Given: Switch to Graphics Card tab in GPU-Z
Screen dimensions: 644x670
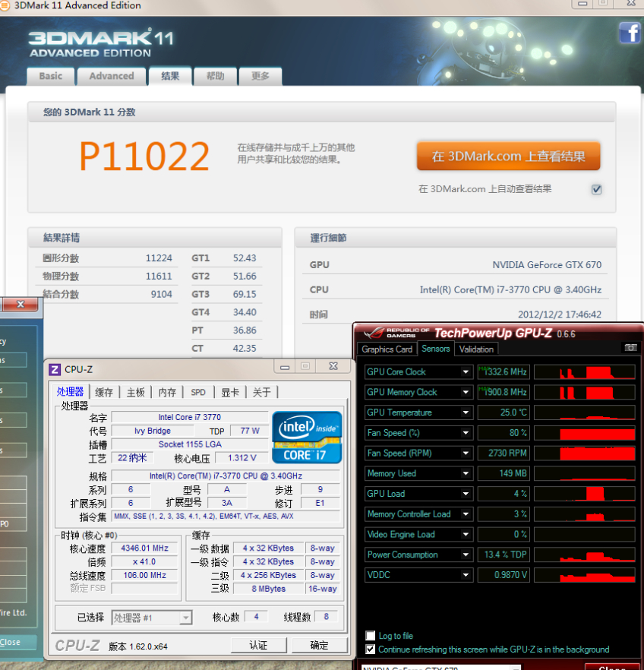Looking at the screenshot, I should [x=387, y=349].
